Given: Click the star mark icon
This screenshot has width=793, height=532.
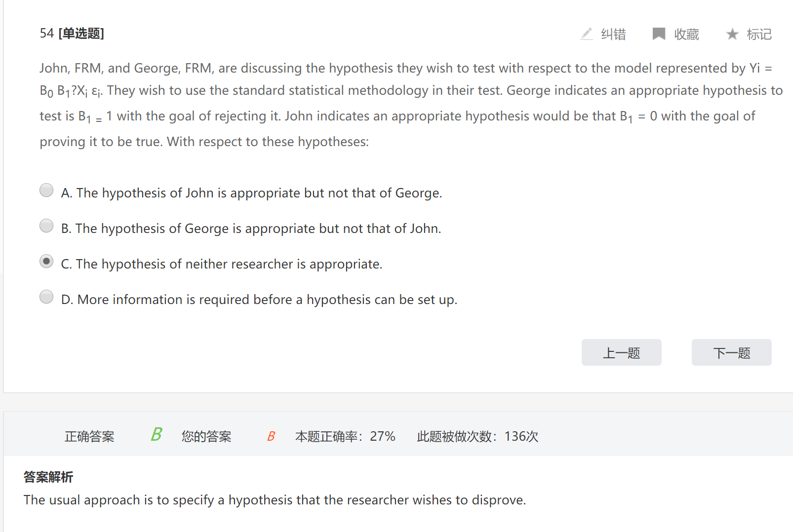Looking at the screenshot, I should pos(732,34).
